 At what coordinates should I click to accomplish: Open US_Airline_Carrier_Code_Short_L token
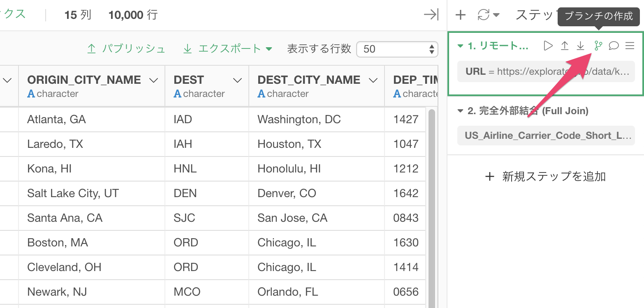point(546,136)
